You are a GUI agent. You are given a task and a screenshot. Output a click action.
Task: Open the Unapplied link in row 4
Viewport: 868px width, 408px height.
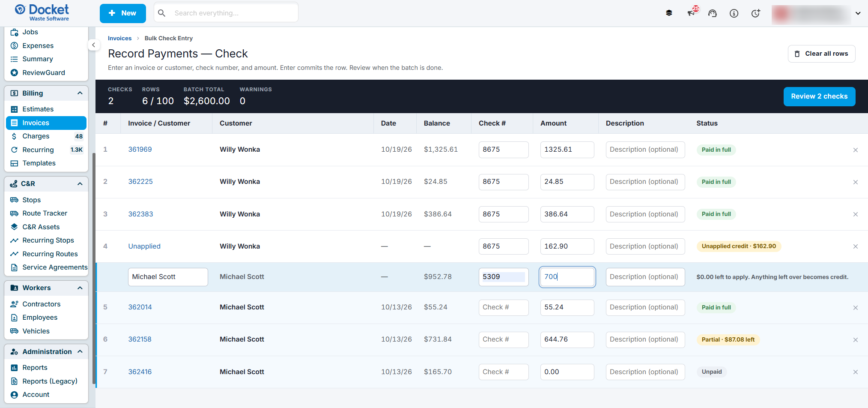pyautogui.click(x=144, y=246)
